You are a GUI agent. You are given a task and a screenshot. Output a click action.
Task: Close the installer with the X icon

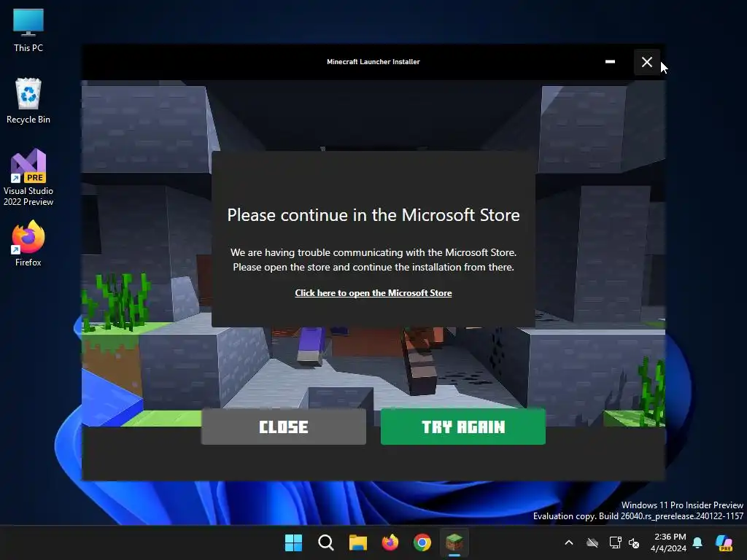[x=646, y=62]
